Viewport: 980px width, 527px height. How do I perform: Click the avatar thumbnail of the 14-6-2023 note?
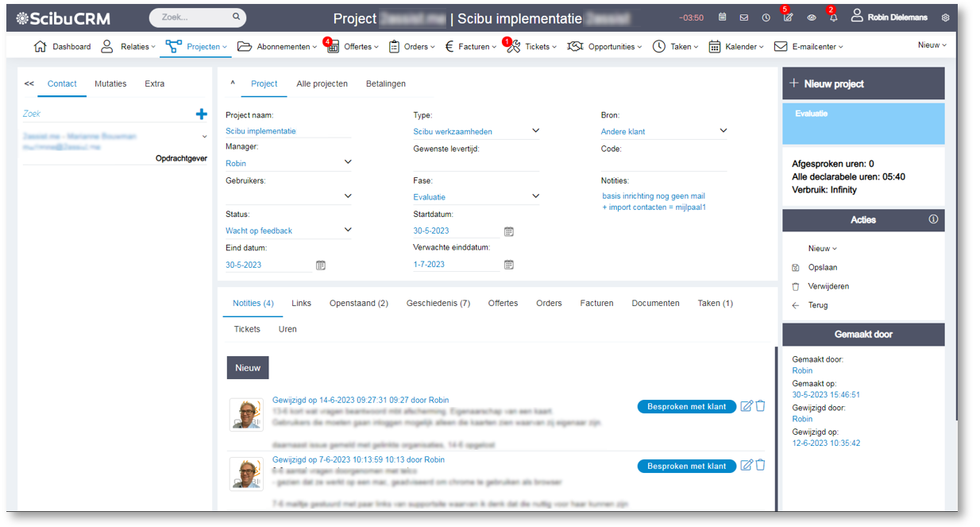(246, 414)
